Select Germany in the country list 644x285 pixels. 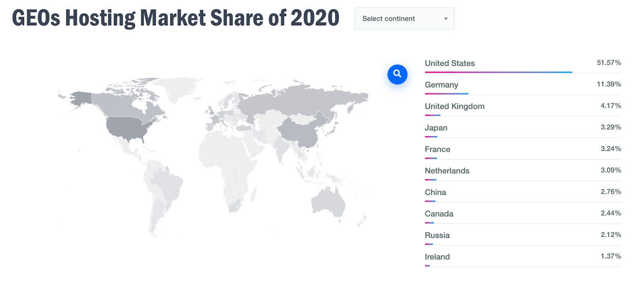point(441,85)
